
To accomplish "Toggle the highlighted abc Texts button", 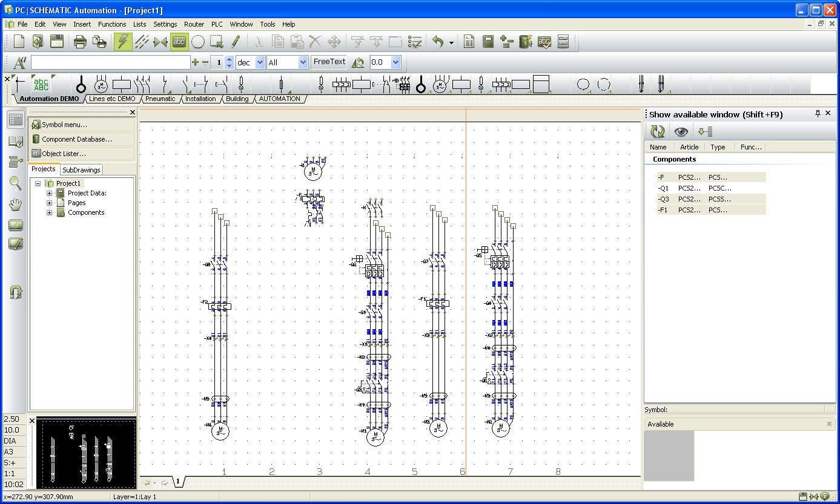I will [x=179, y=42].
